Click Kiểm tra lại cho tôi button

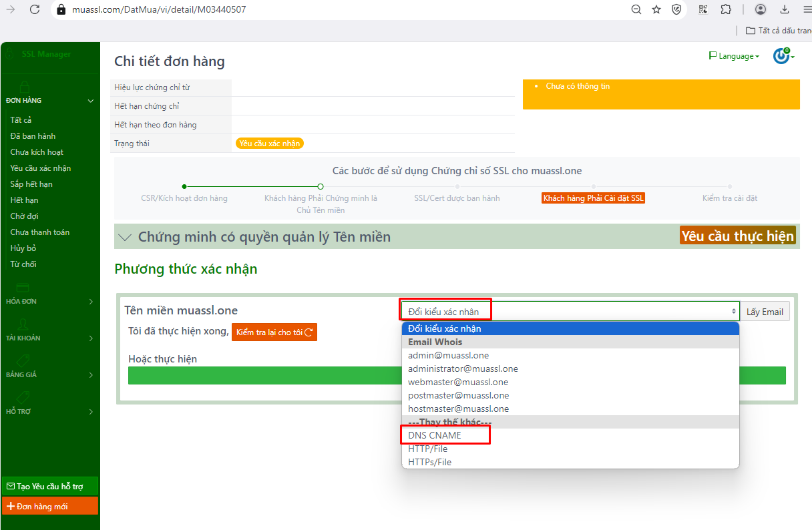274,332
